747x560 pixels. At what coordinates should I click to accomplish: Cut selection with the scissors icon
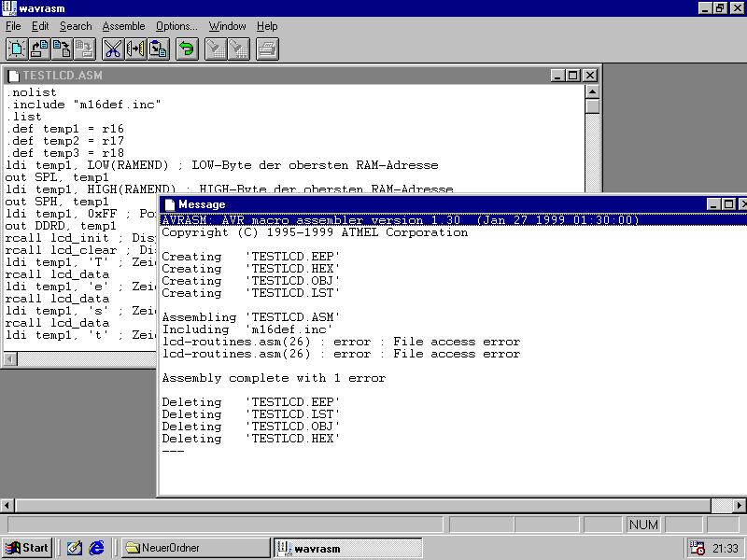click(113, 49)
